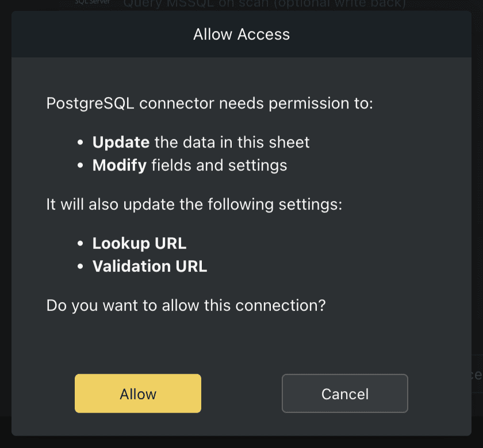Click the bullet next to Modify permission
The image size is (483, 448).
[81, 165]
